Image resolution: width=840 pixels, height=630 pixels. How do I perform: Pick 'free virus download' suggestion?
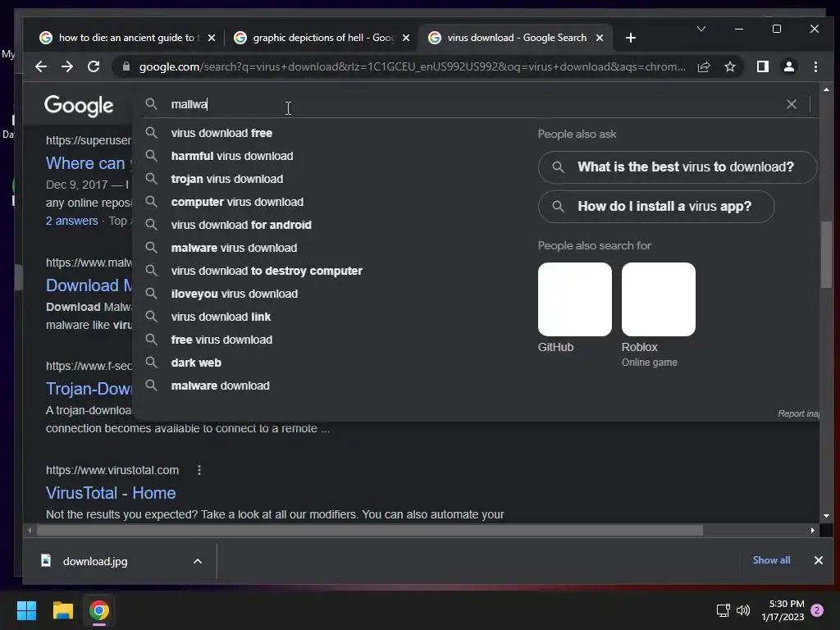[221, 340]
